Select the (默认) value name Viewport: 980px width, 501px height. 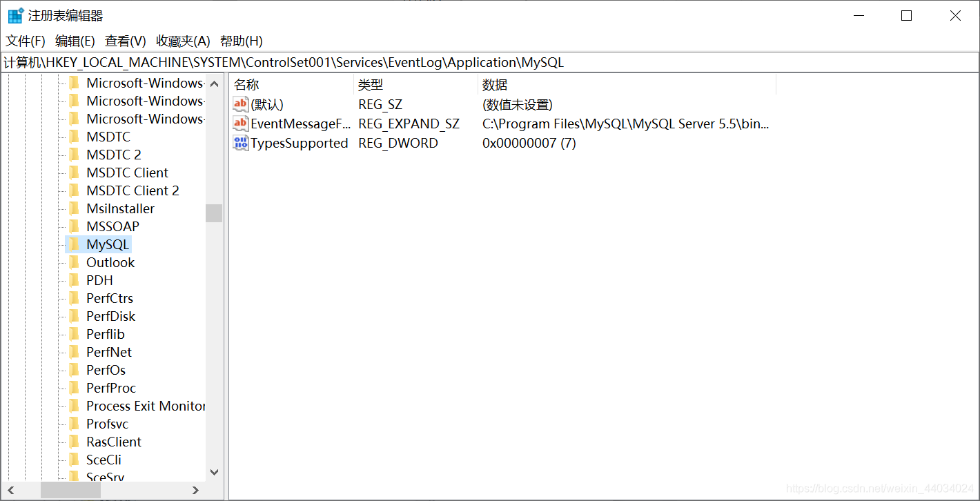267,104
